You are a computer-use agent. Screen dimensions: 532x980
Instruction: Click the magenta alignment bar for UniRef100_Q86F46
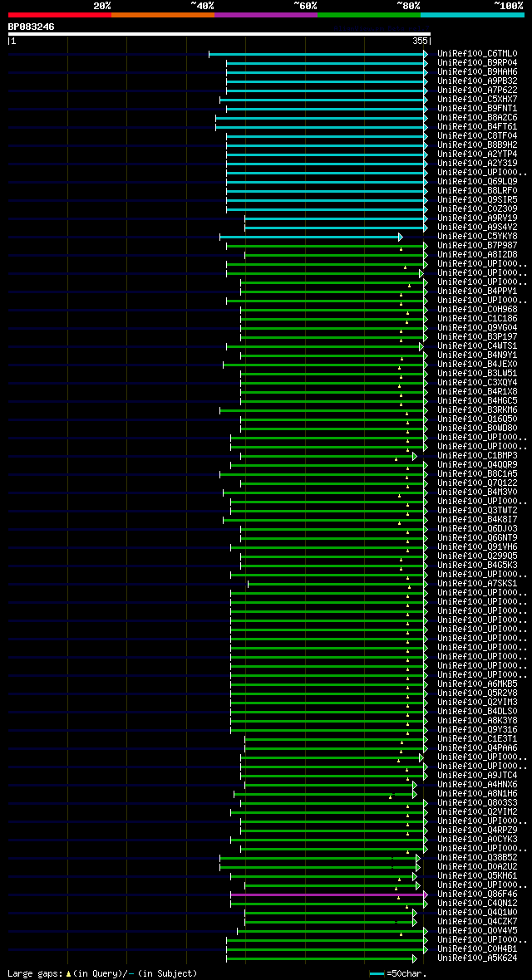coord(329,895)
